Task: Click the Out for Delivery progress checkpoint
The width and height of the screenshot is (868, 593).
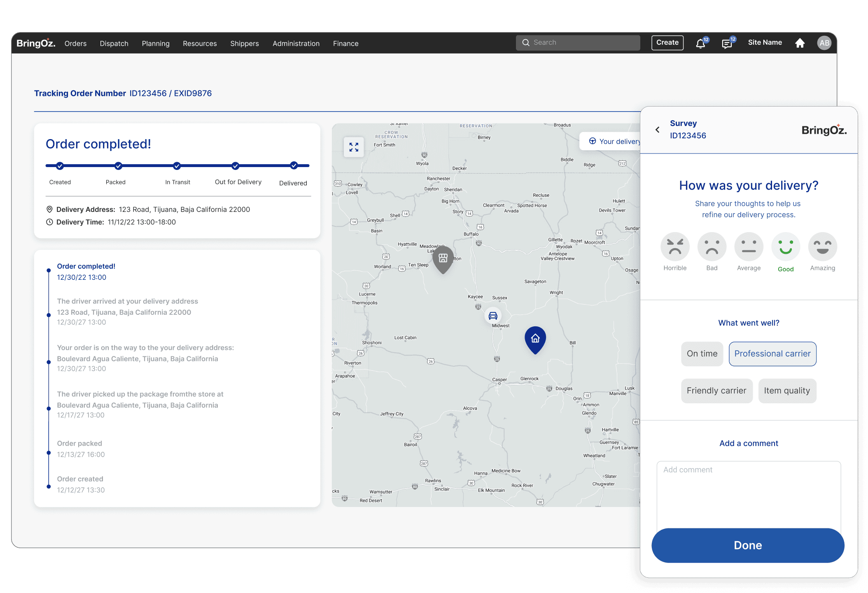Action: click(235, 165)
